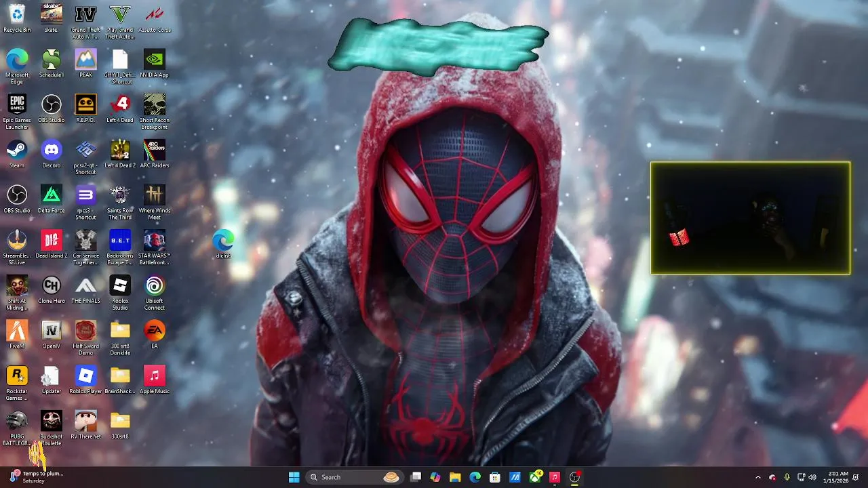Open the NVIDIA App shortcut
This screenshot has height=488, width=868.
pos(155,63)
